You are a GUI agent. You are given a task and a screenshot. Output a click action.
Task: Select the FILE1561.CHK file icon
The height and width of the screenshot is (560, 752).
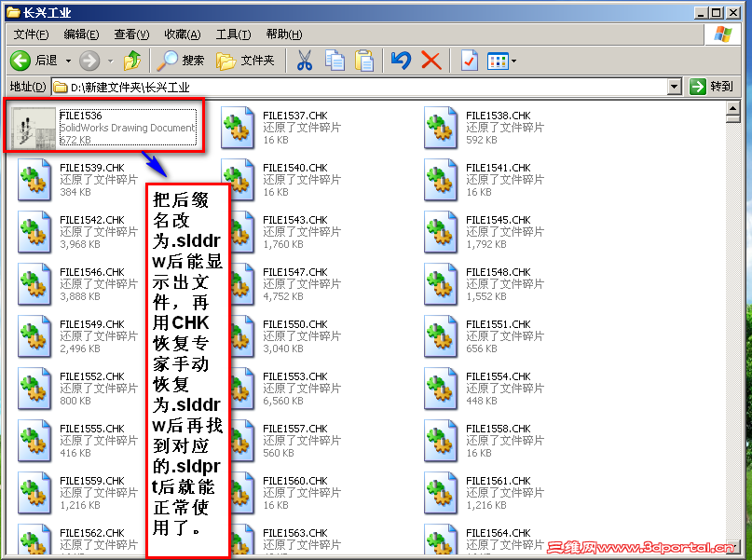point(440,493)
